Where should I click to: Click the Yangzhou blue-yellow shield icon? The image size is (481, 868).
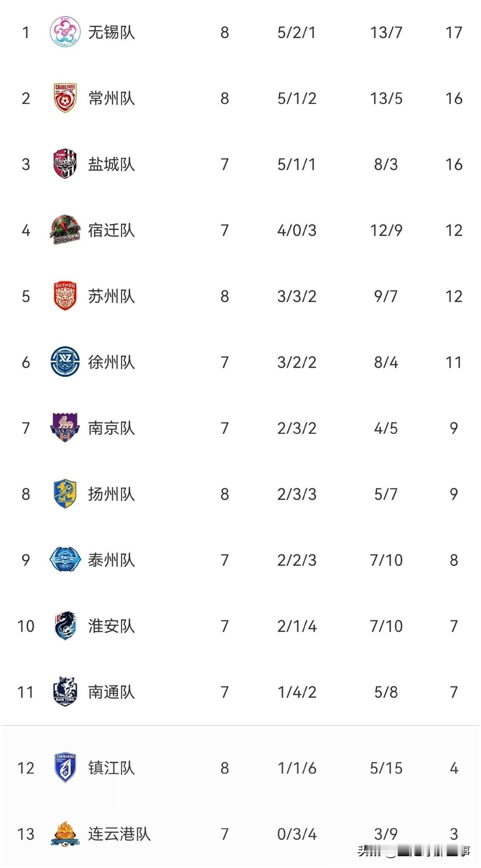pyautogui.click(x=65, y=494)
